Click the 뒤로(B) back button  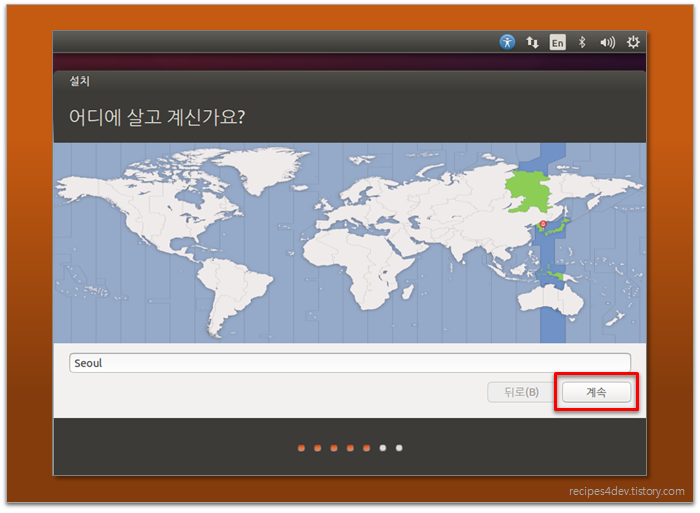pos(521,392)
